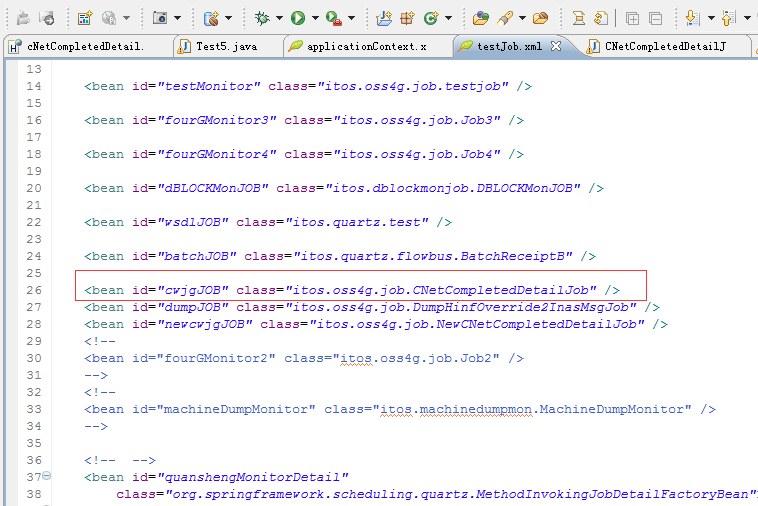Click the cwjgJOB bean line in editor

350,290
